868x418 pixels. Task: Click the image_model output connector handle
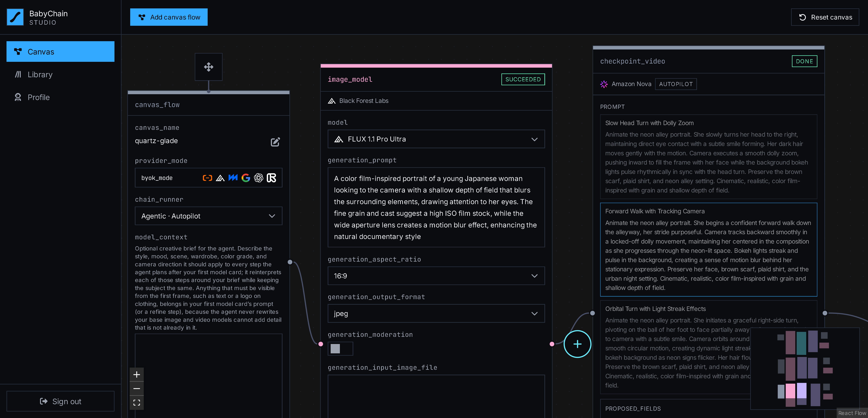[x=552, y=344]
